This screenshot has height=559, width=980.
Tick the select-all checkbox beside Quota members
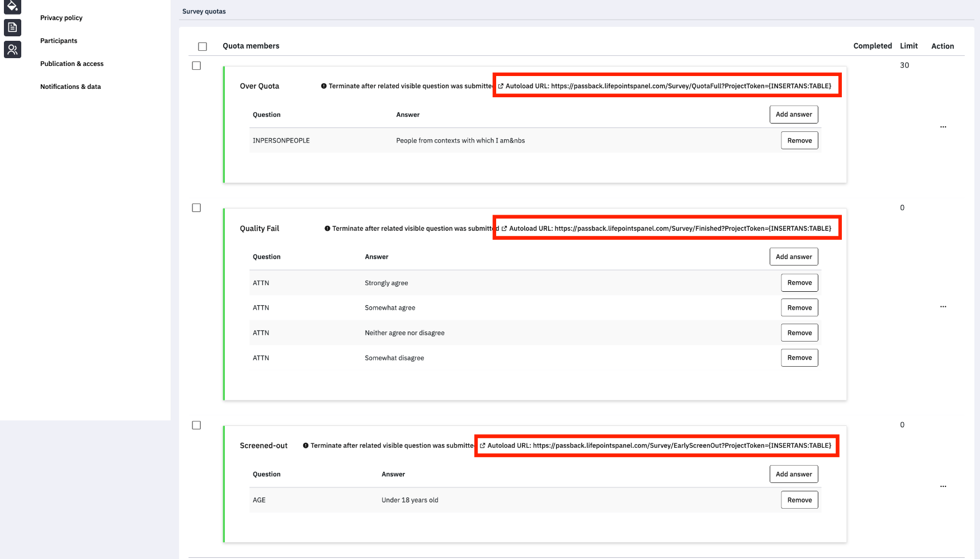[202, 46]
